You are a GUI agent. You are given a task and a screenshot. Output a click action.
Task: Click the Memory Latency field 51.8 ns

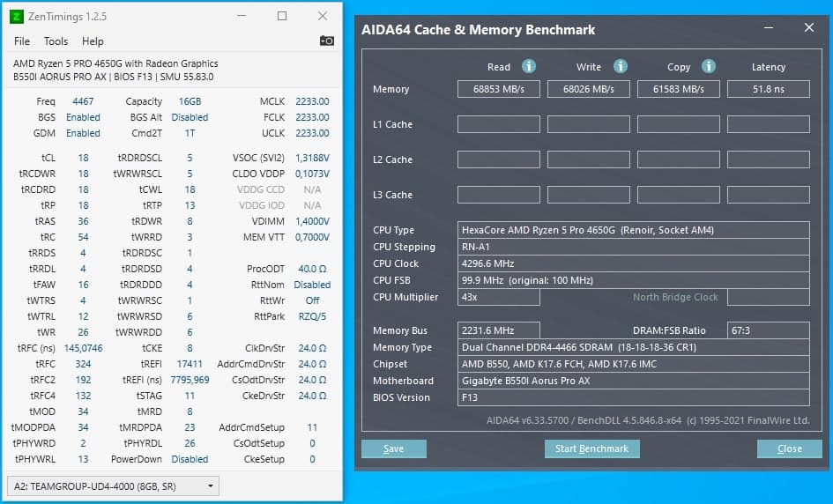[x=768, y=89]
